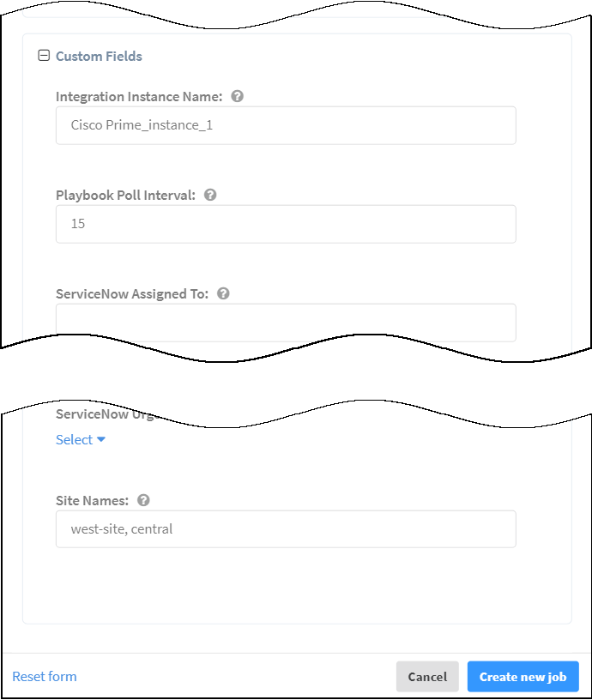Screen dimensions: 592x700
Task: Click the Playbook Poll Interval label
Action: coord(125,196)
